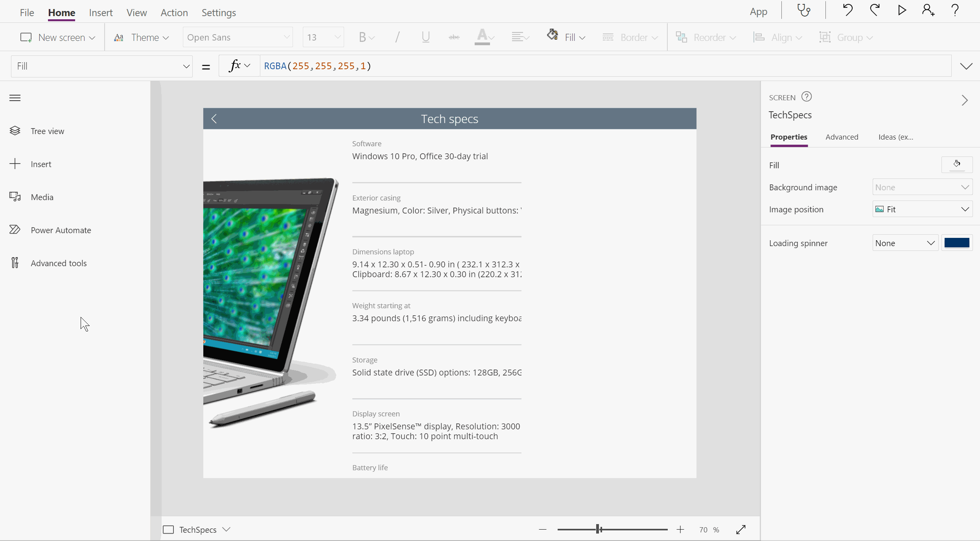Create a New screen
The width and height of the screenshot is (980, 541).
58,37
